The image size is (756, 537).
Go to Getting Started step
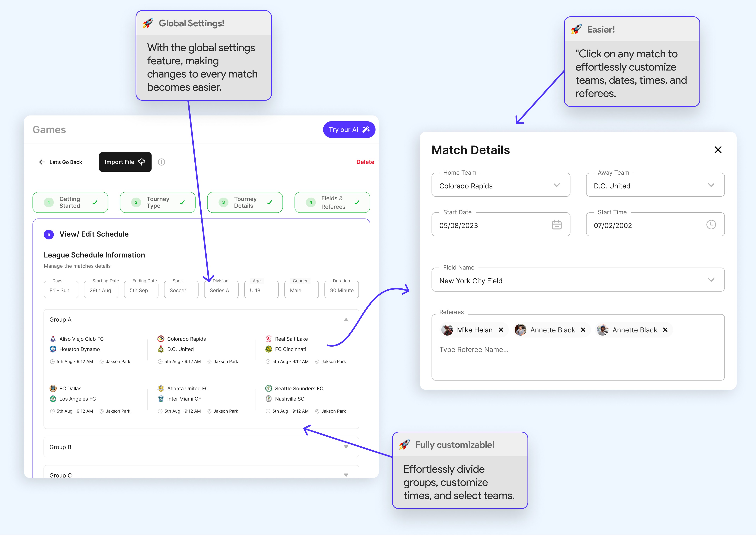70,202
